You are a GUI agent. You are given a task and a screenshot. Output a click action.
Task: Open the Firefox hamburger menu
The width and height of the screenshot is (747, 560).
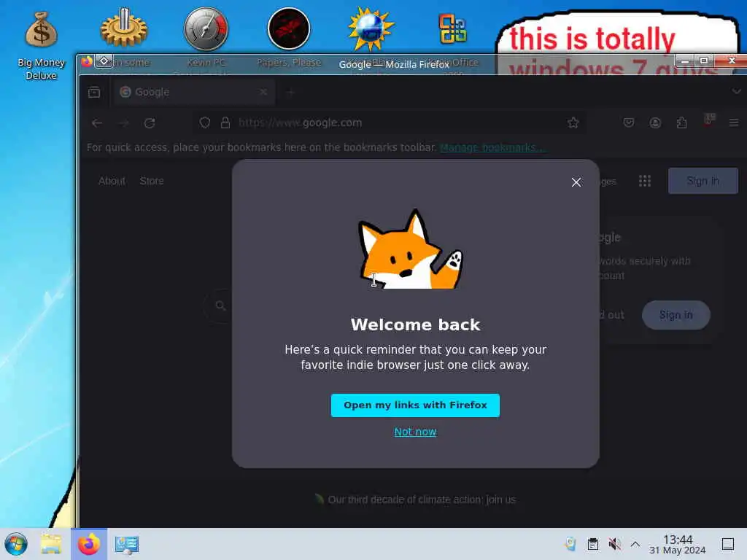734,122
